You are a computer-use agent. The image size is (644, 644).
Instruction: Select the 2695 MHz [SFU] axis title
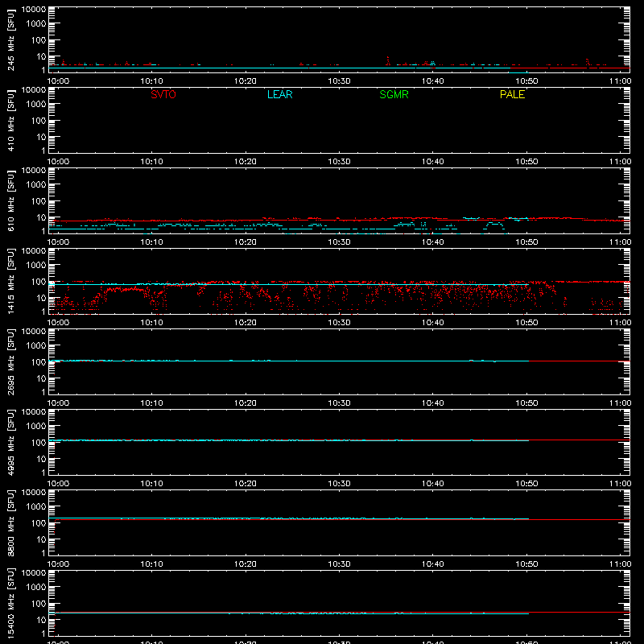coord(10,362)
